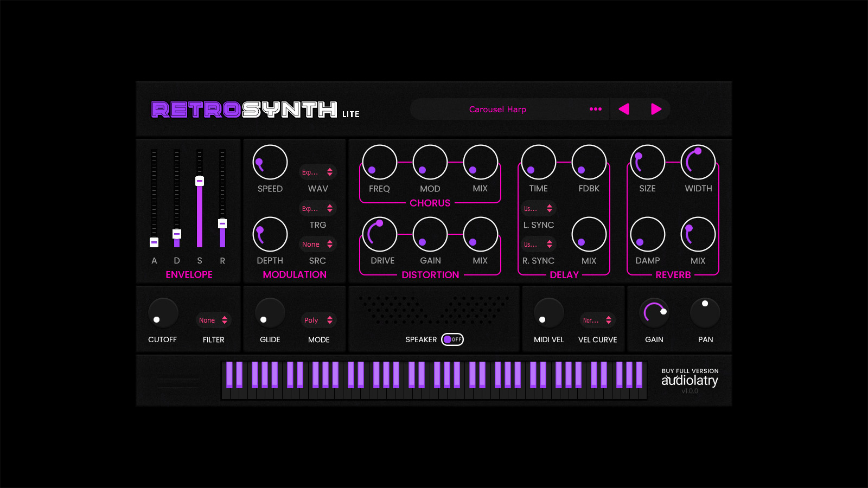The height and width of the screenshot is (488, 868).
Task: Open the VEL CURVE dropdown
Action: pos(597,320)
